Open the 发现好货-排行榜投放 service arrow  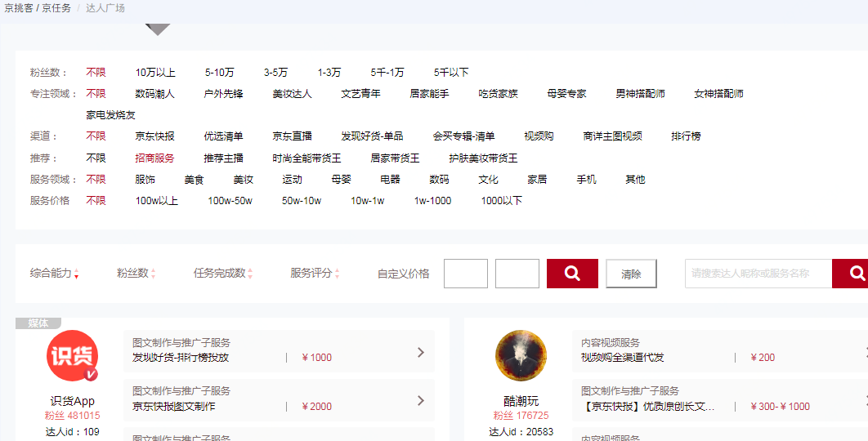click(421, 352)
